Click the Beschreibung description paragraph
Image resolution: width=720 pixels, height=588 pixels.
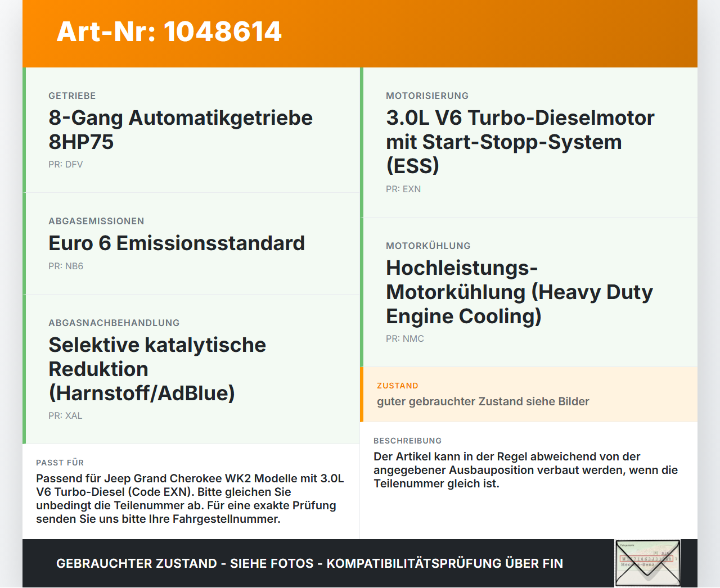(526, 470)
